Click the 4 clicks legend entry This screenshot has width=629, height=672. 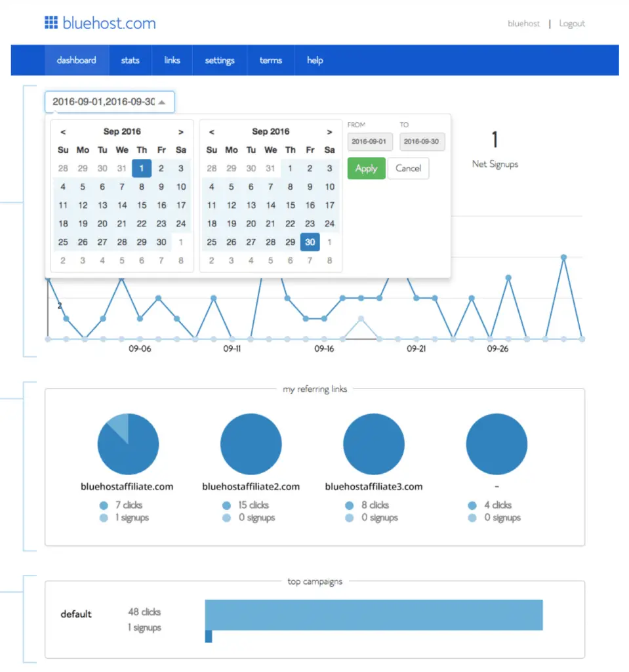pos(490,505)
